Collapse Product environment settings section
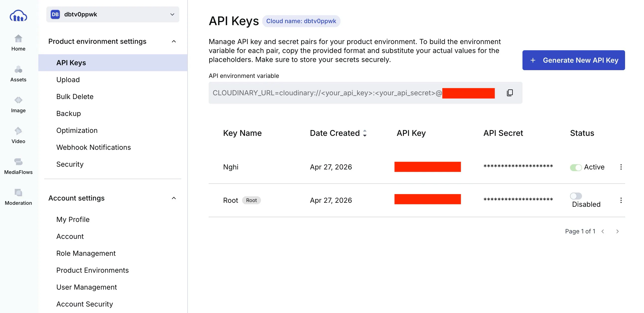The height and width of the screenshot is (313, 644). coord(174,42)
